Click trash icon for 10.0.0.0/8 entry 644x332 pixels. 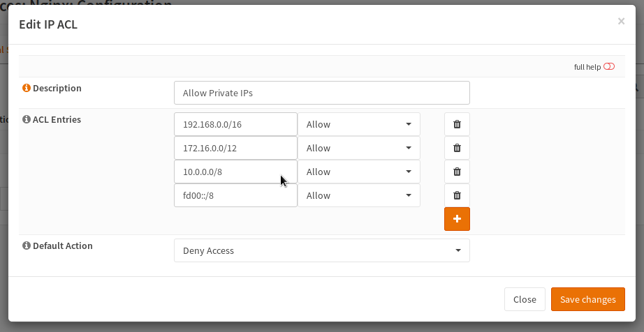(457, 172)
